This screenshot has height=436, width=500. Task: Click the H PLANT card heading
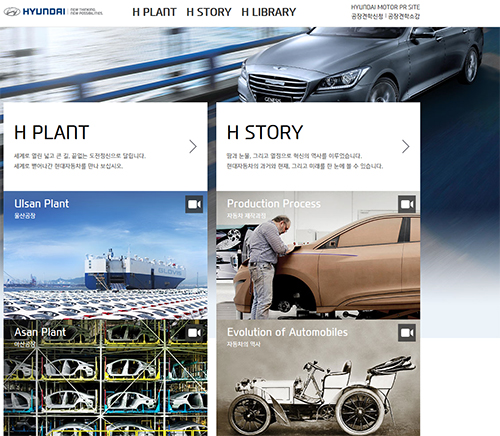52,132
